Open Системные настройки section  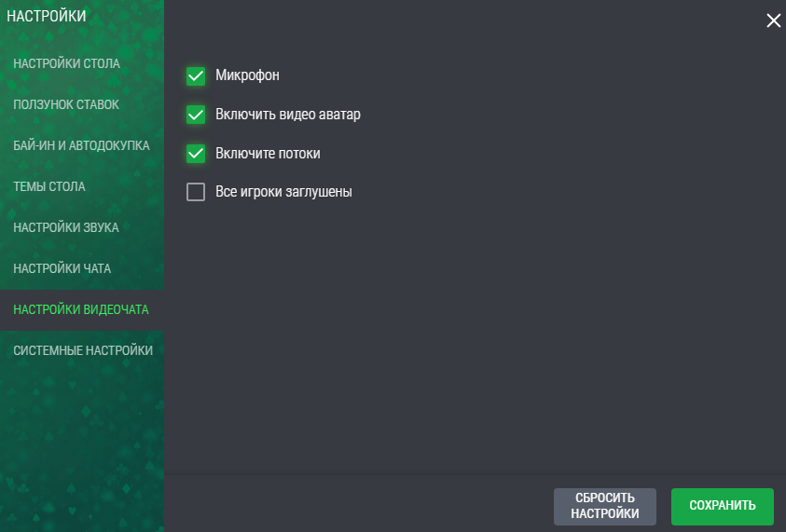click(83, 350)
